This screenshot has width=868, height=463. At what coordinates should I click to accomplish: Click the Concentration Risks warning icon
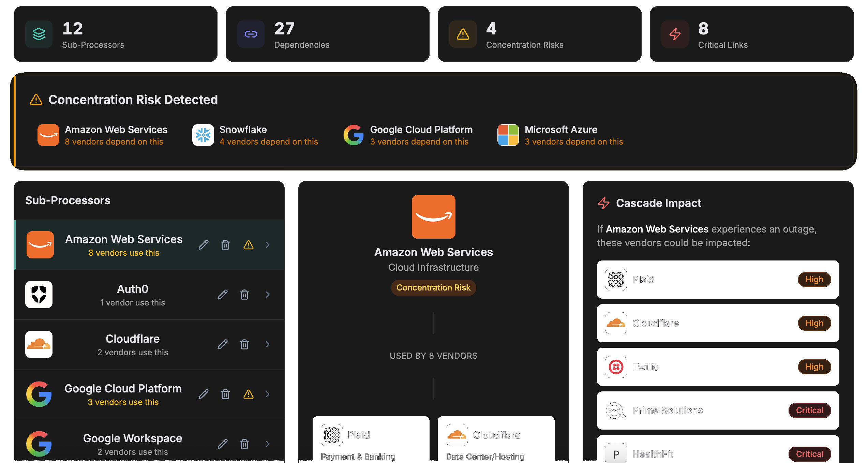click(463, 34)
